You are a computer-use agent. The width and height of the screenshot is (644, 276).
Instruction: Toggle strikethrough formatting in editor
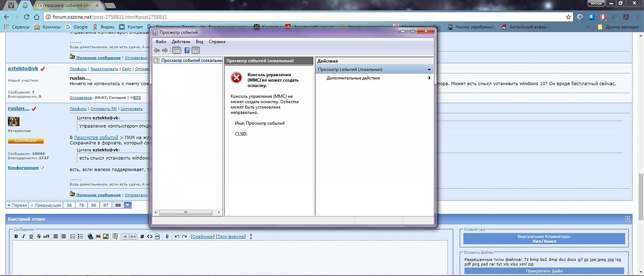pyautogui.click(x=39, y=237)
